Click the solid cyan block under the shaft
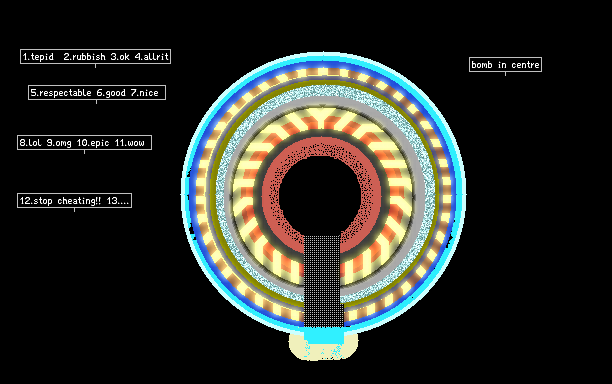This screenshot has height=384, width=612. pos(323,336)
